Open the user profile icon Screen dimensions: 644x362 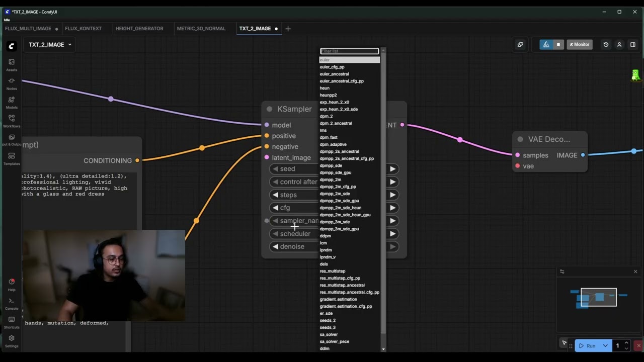pos(619,44)
